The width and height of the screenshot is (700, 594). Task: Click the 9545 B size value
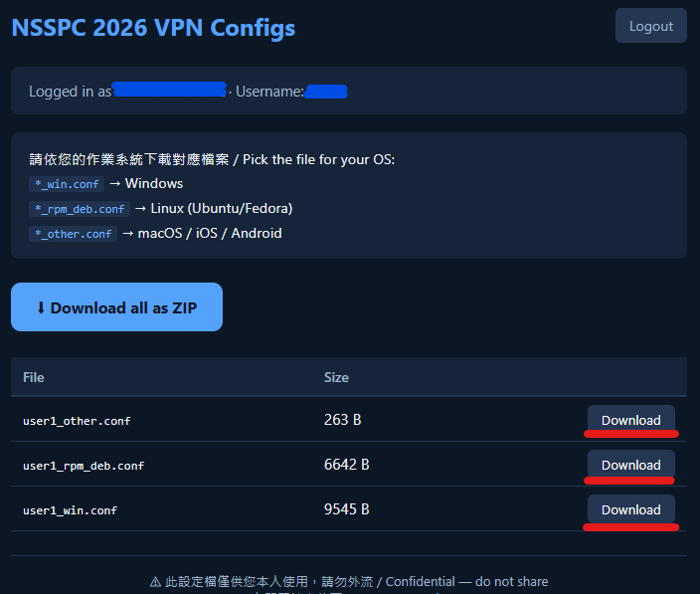pyautogui.click(x=346, y=509)
